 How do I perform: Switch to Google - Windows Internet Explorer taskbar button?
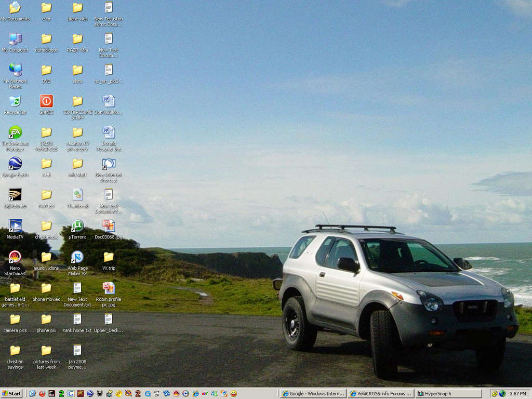313,394
